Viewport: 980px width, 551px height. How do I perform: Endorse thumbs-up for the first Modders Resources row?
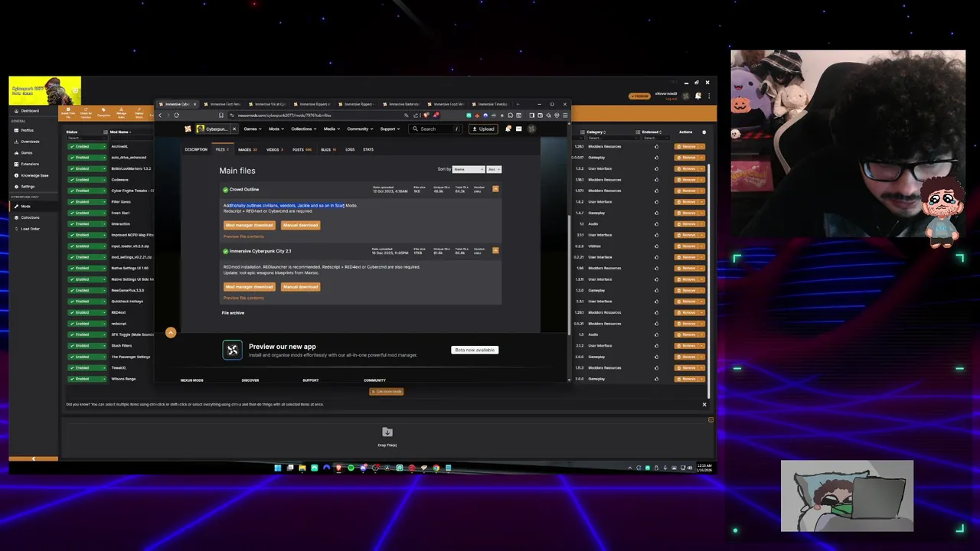pyautogui.click(x=656, y=146)
